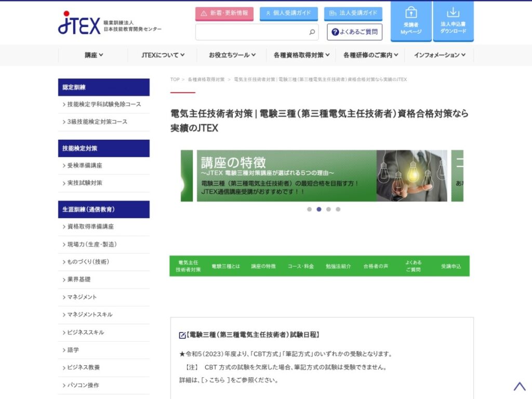
Task: Select the second carousel dot
Action: [319, 209]
